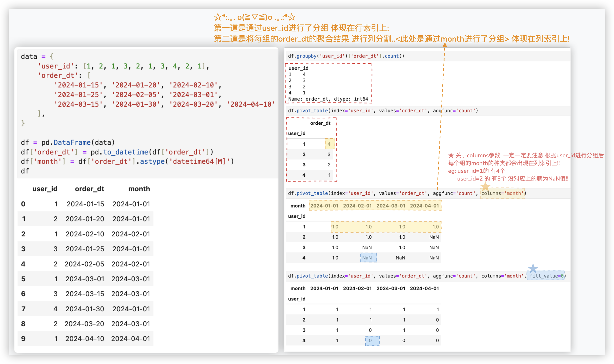The image size is (614, 364).
Task: Click the month column header in left dataframe
Action: [x=139, y=189]
